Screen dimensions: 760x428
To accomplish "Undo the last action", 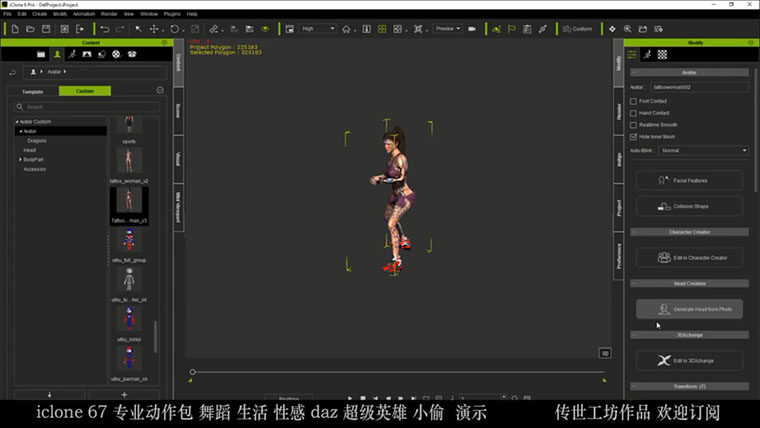I will click(104, 29).
